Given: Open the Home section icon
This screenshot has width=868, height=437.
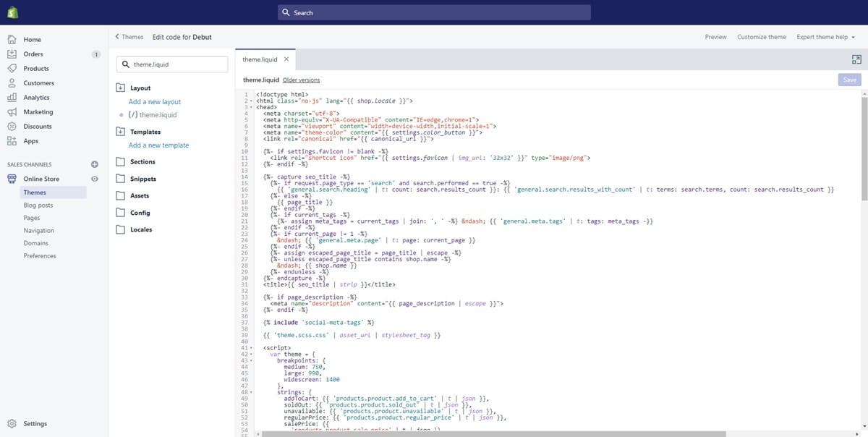Looking at the screenshot, I should tap(12, 39).
